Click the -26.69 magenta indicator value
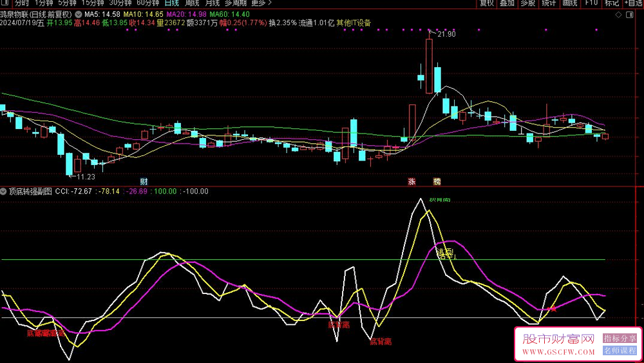This screenshot has width=644, height=363. pos(137,191)
